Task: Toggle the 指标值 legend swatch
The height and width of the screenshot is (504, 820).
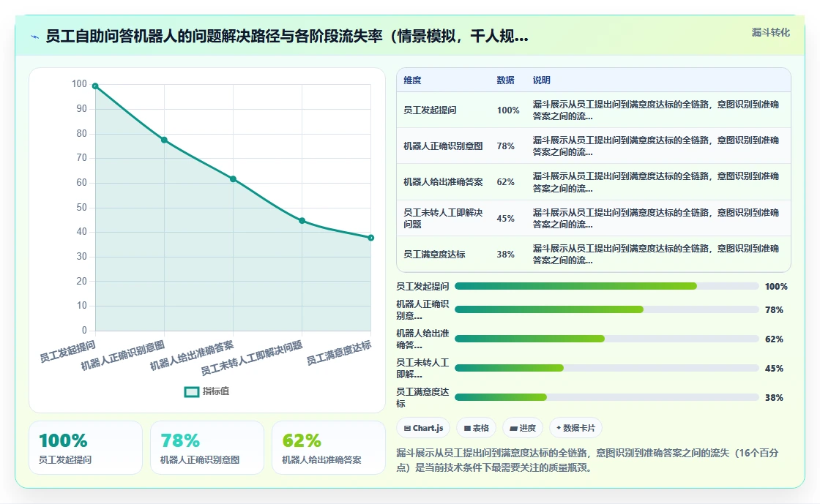Action: [x=192, y=391]
